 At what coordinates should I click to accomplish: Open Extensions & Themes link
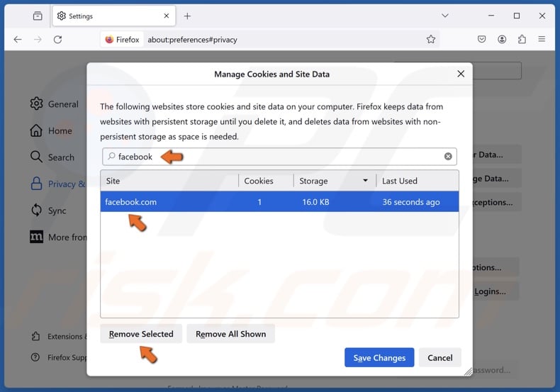pyautogui.click(x=59, y=336)
